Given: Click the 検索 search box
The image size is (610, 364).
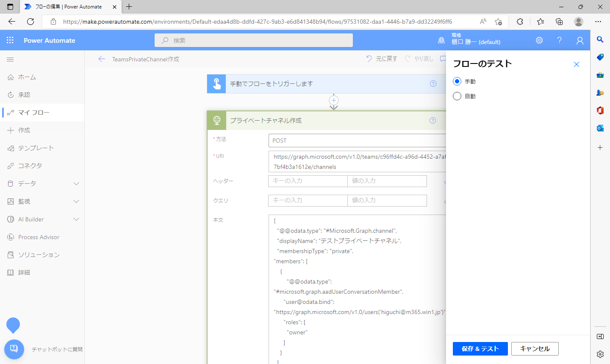Looking at the screenshot, I should [254, 40].
